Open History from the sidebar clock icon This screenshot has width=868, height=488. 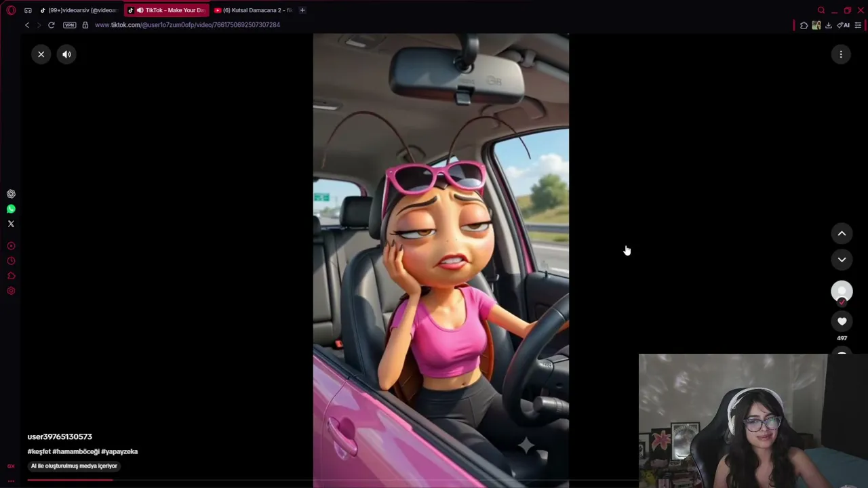11,261
